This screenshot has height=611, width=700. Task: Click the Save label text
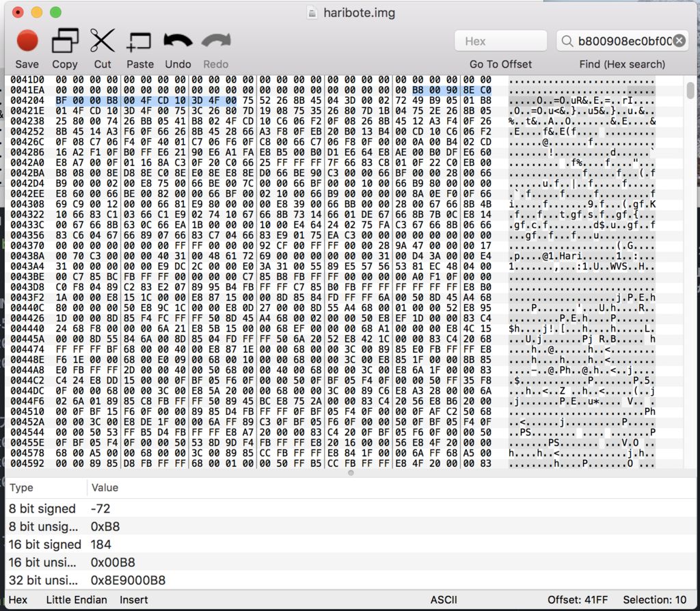coord(27,64)
